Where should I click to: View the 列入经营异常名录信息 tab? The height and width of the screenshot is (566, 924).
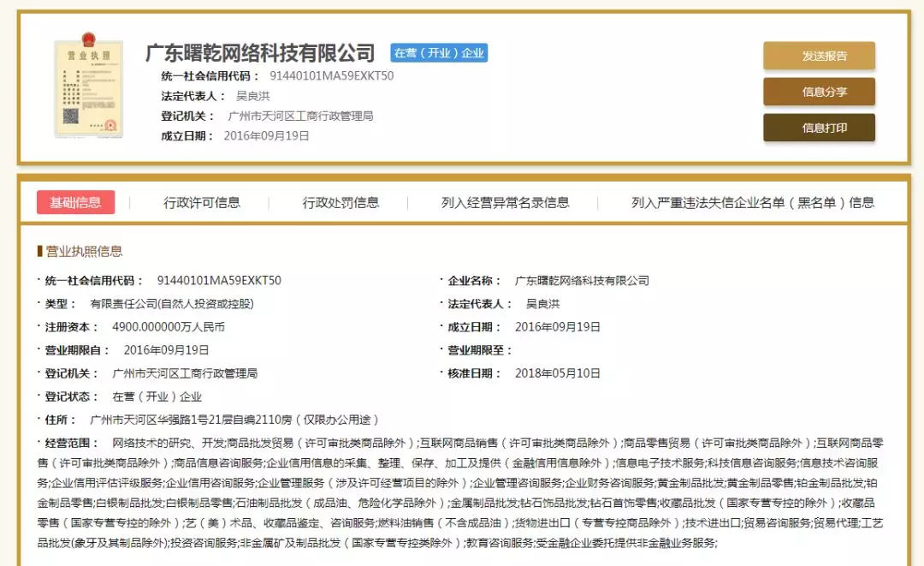pyautogui.click(x=505, y=203)
